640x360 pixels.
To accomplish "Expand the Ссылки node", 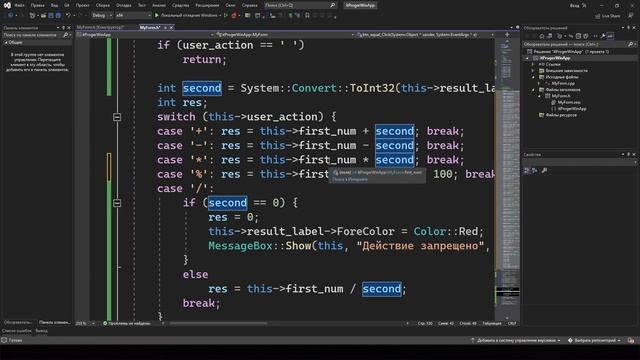I will [x=533, y=64].
